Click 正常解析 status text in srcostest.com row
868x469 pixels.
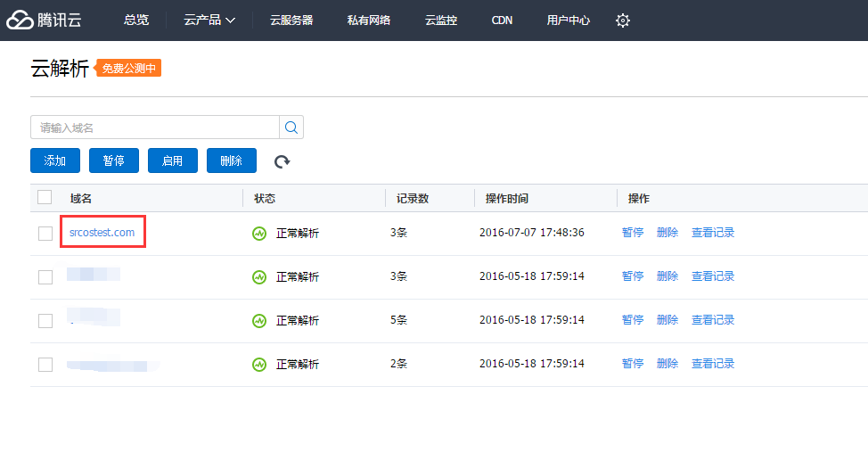(298, 233)
